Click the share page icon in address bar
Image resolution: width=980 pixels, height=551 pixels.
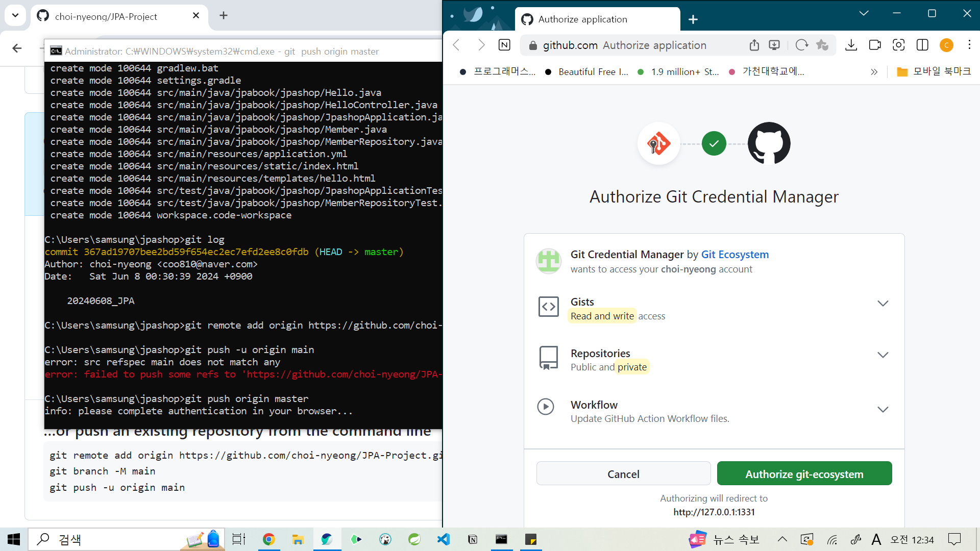(754, 45)
